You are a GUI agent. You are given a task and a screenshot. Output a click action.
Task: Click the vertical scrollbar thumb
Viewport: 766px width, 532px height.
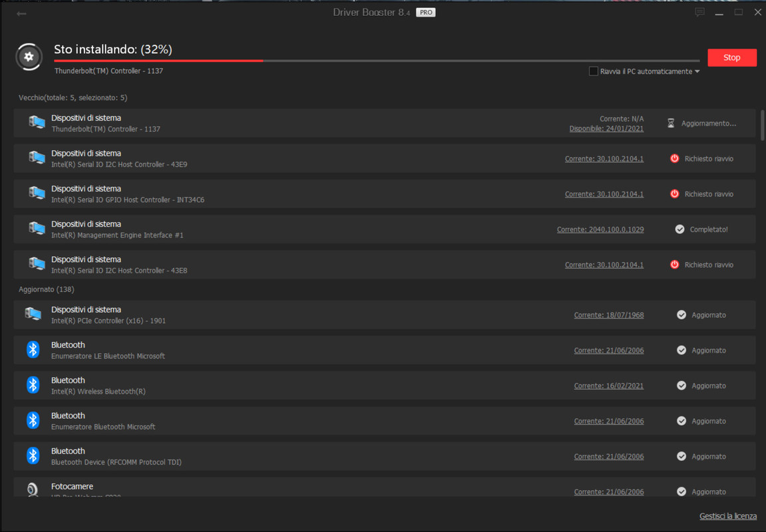point(762,125)
